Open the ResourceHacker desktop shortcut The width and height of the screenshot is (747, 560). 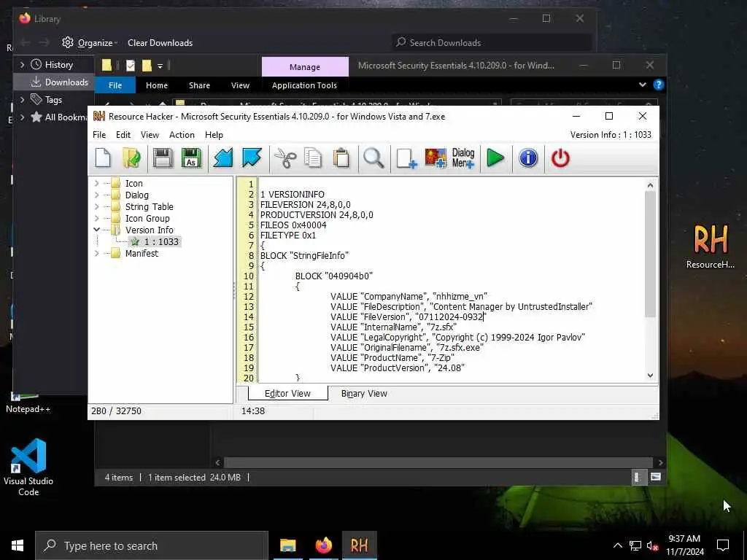click(711, 246)
